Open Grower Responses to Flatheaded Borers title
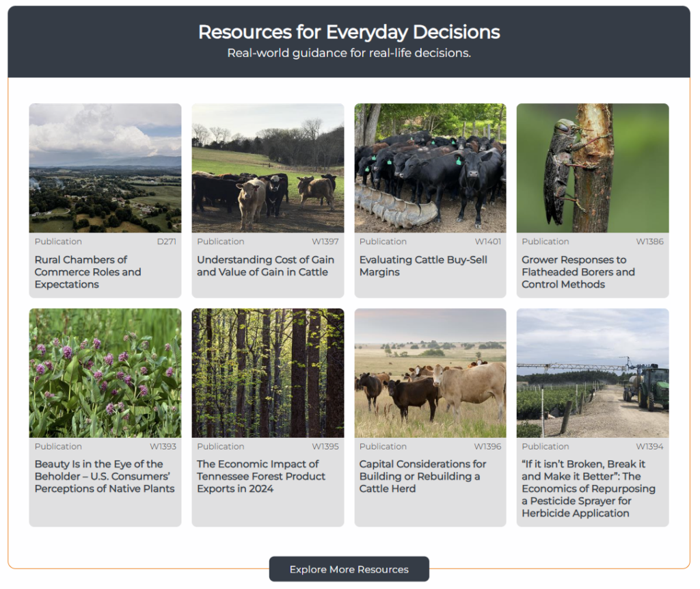This screenshot has width=700, height=589. [x=578, y=272]
